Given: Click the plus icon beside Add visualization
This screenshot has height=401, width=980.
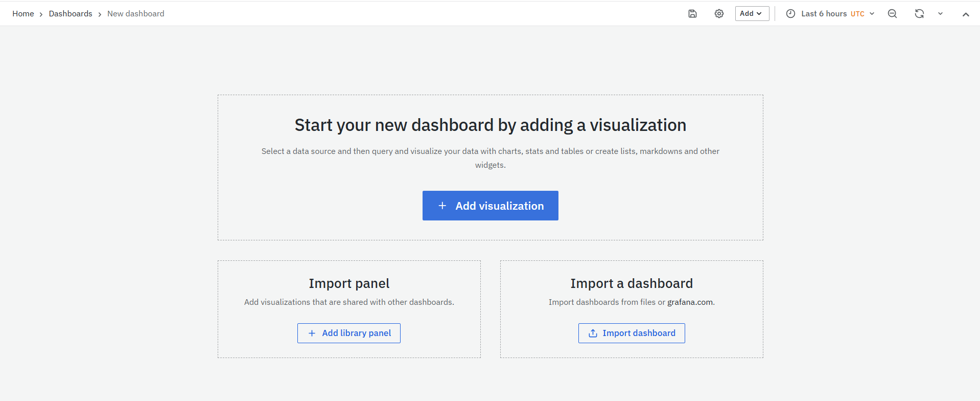Looking at the screenshot, I should 442,206.
